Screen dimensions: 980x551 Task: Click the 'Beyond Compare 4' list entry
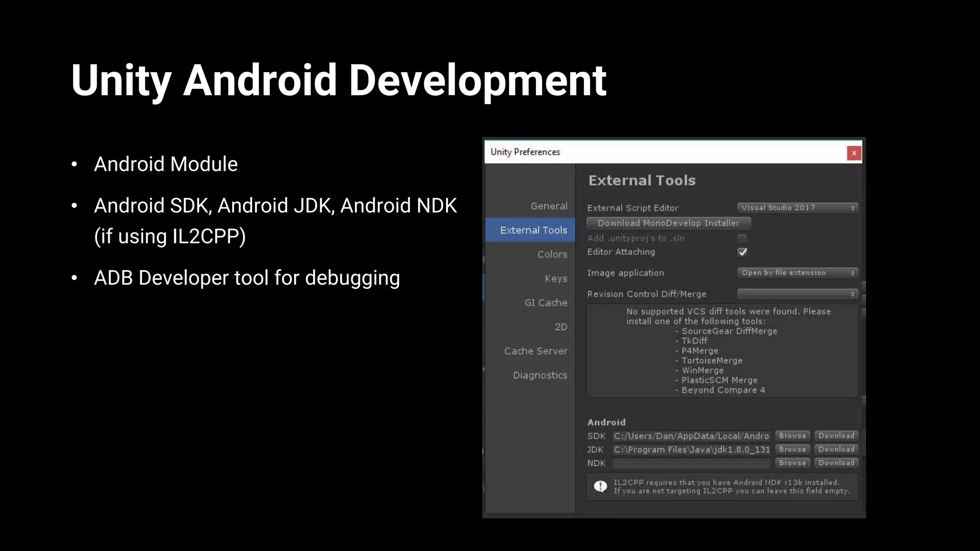tap(720, 390)
